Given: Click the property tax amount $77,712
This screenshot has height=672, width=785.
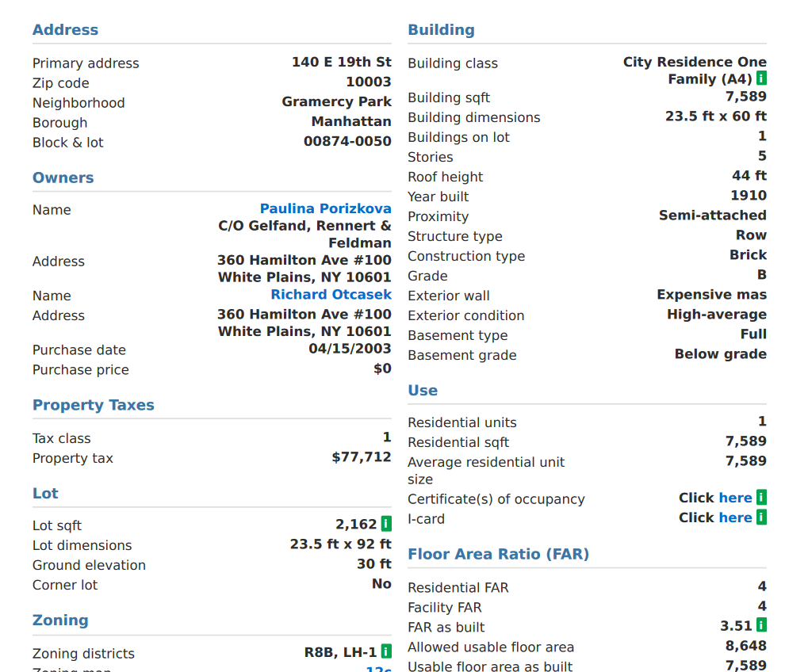Looking at the screenshot, I should [x=361, y=457].
